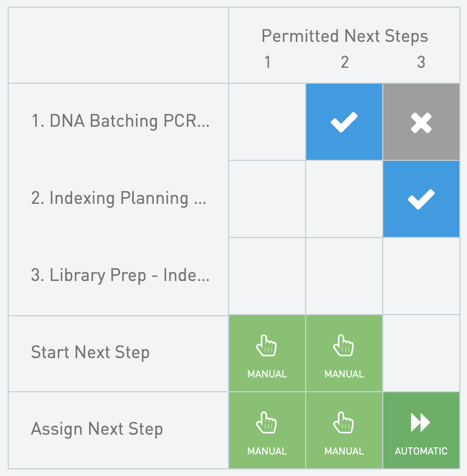Click the Assign Next Step row label
The width and height of the screenshot is (467, 476).
point(97,429)
